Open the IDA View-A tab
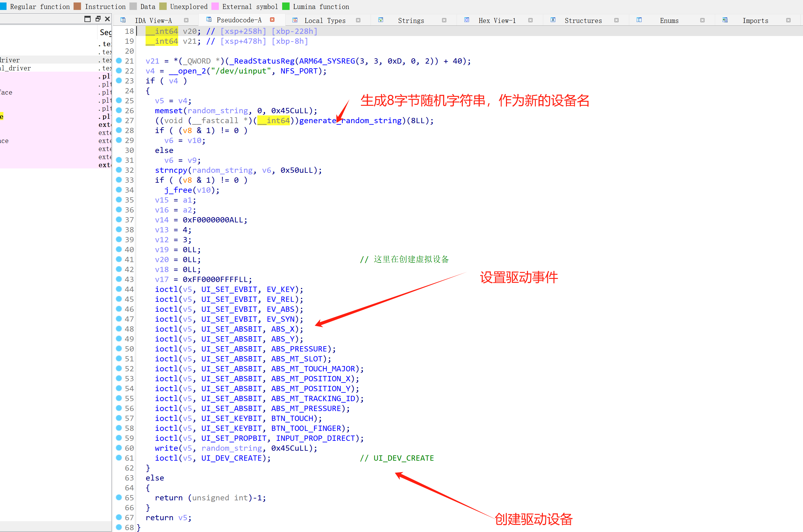This screenshot has width=803, height=532. click(x=153, y=21)
